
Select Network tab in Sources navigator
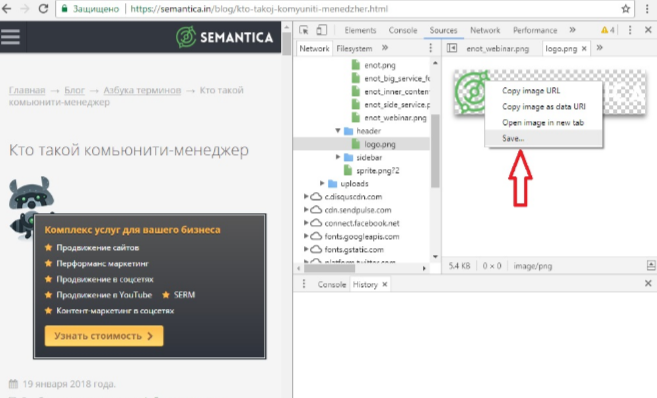[x=314, y=49]
